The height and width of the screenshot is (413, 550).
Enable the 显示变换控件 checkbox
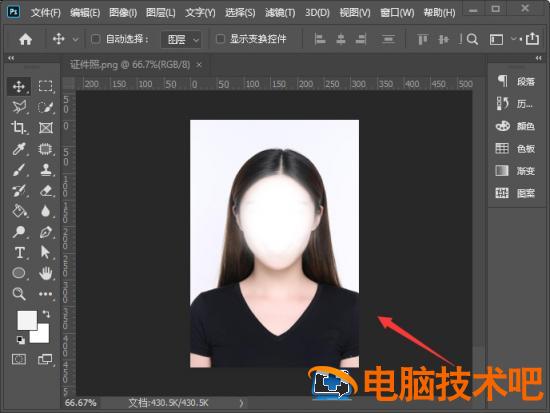(220, 39)
